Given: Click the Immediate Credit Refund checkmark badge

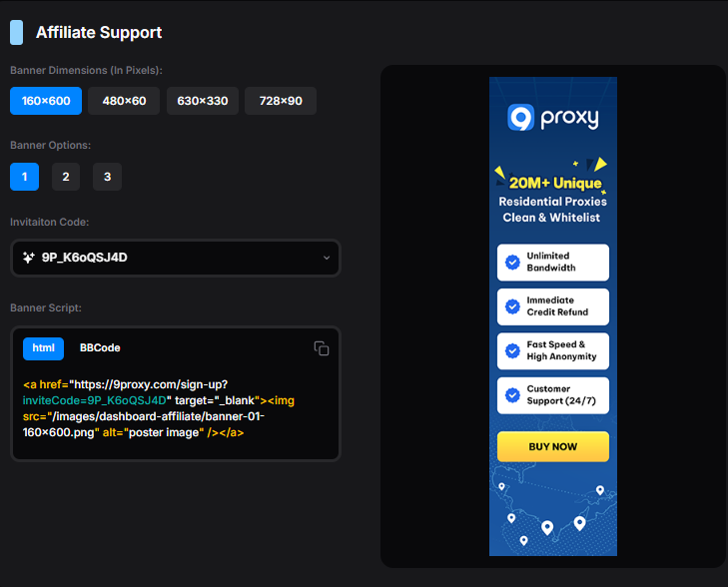Looking at the screenshot, I should 512,306.
